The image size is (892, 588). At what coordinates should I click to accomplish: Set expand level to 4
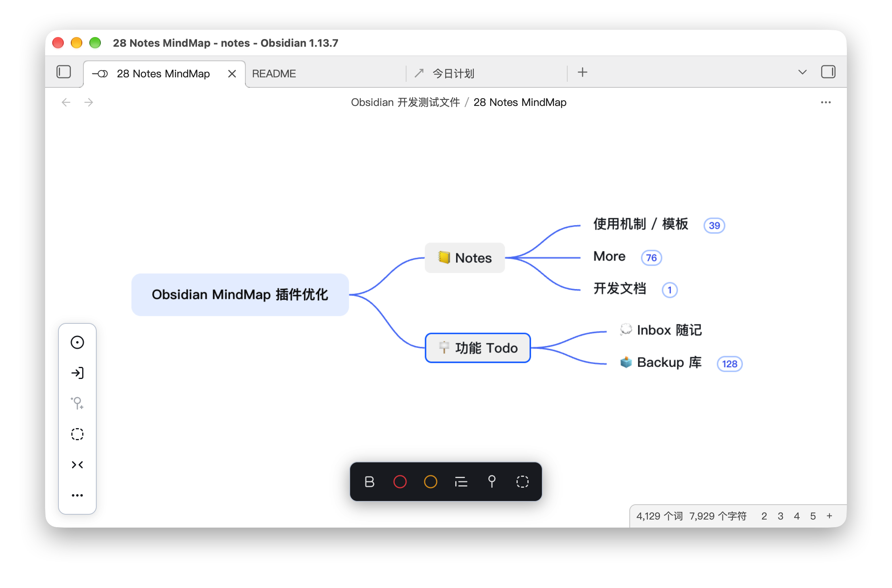tap(797, 516)
